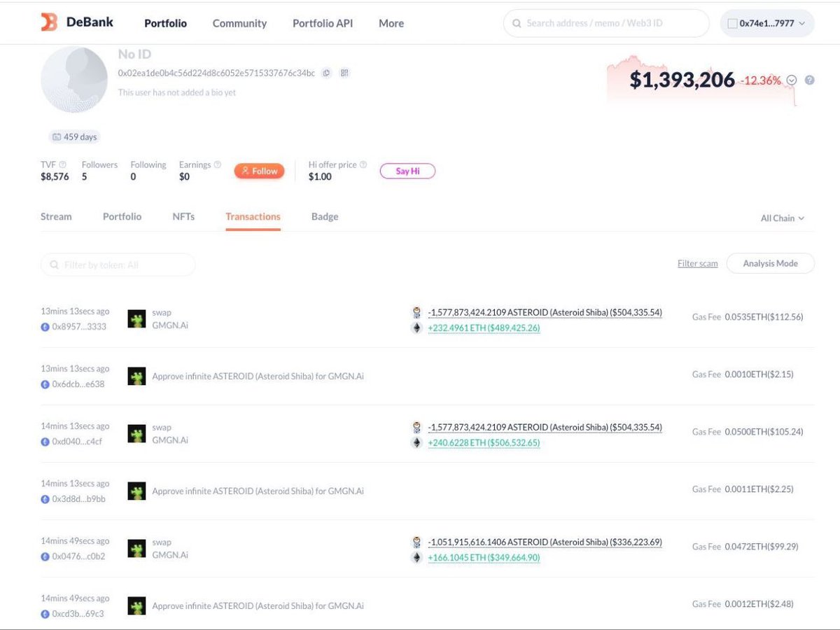Copy the wallet address icon
840x630 pixels.
click(326, 73)
